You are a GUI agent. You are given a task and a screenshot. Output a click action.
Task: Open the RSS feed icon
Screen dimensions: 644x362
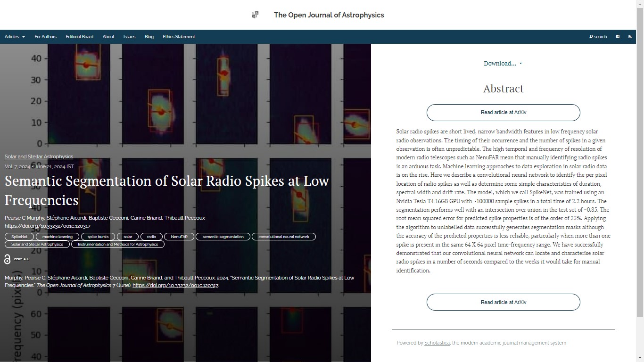[630, 37]
